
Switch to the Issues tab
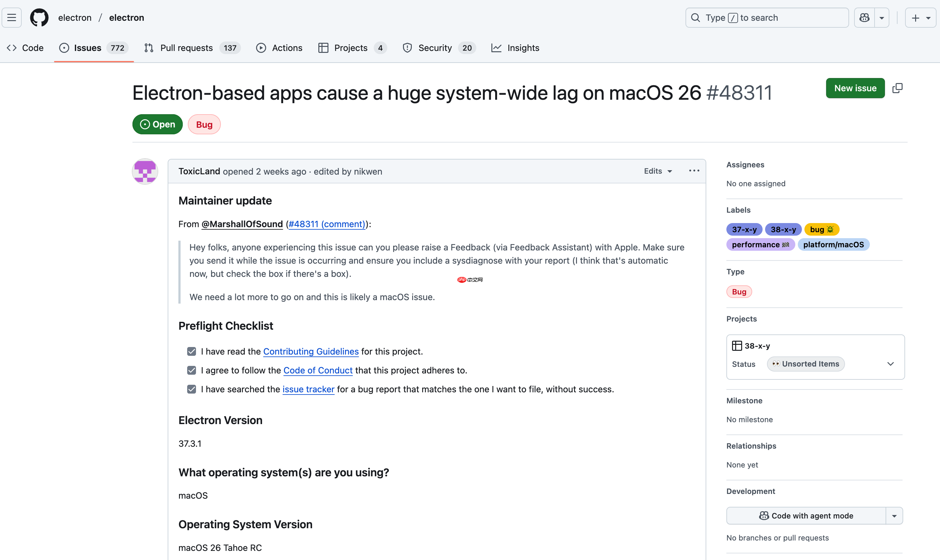(x=87, y=48)
